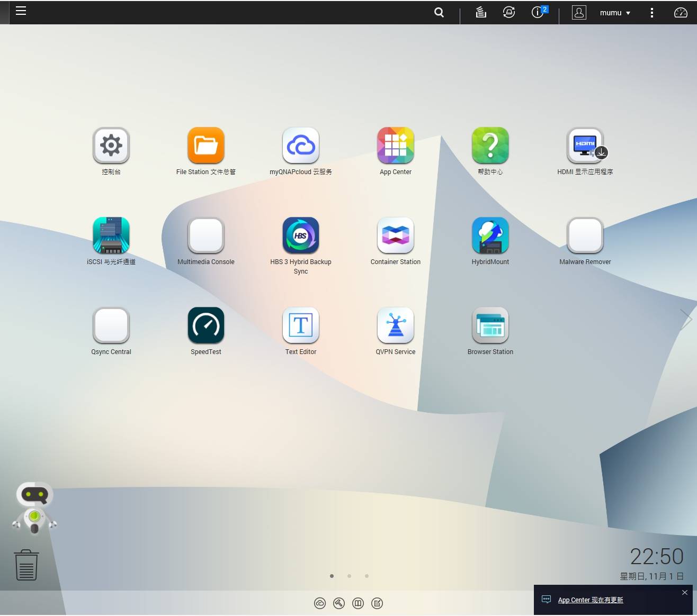Go to next desktop page arrow

click(x=686, y=319)
